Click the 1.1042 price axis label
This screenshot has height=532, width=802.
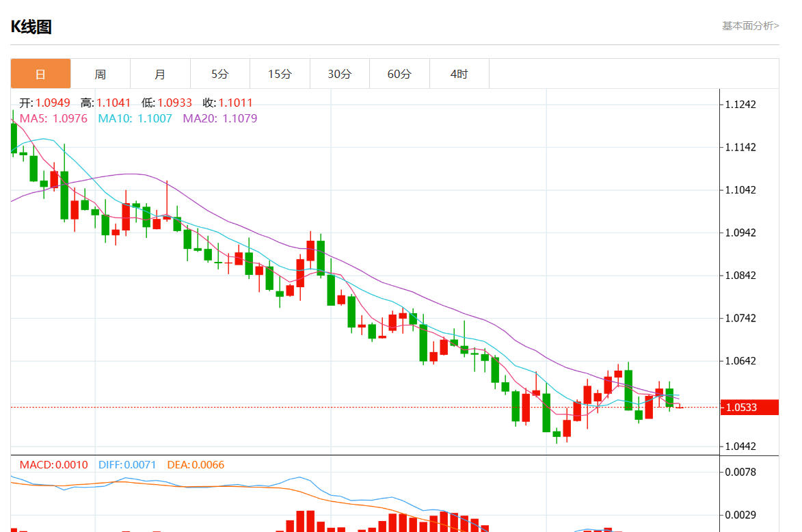pos(740,190)
